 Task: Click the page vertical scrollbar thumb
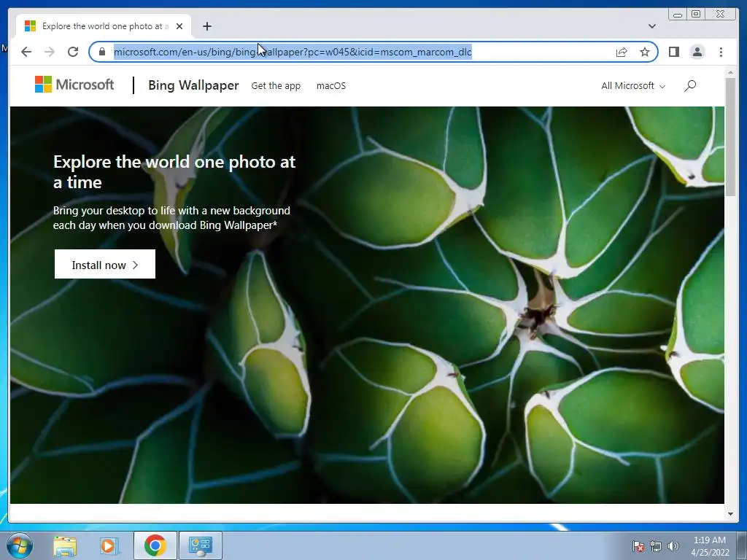click(x=730, y=136)
